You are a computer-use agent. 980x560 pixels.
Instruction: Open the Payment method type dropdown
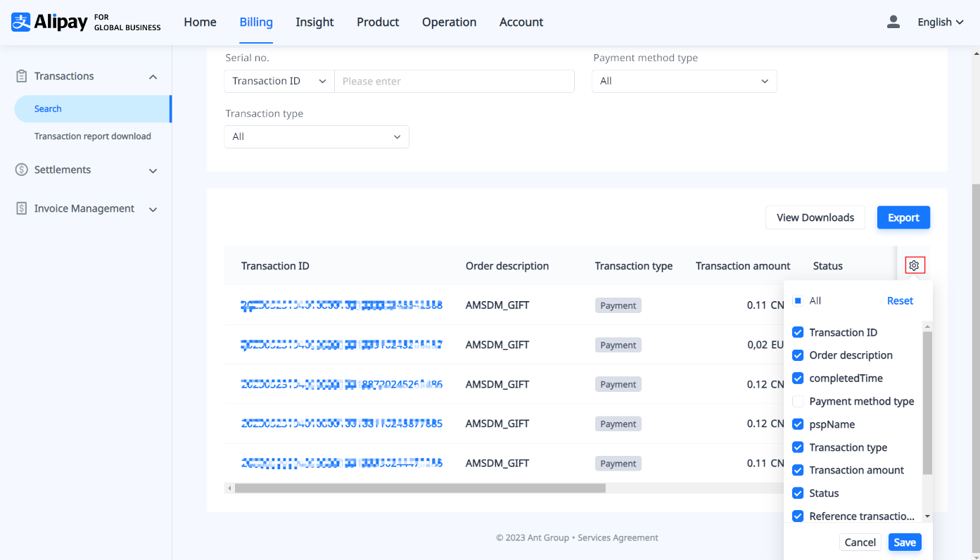tap(683, 81)
